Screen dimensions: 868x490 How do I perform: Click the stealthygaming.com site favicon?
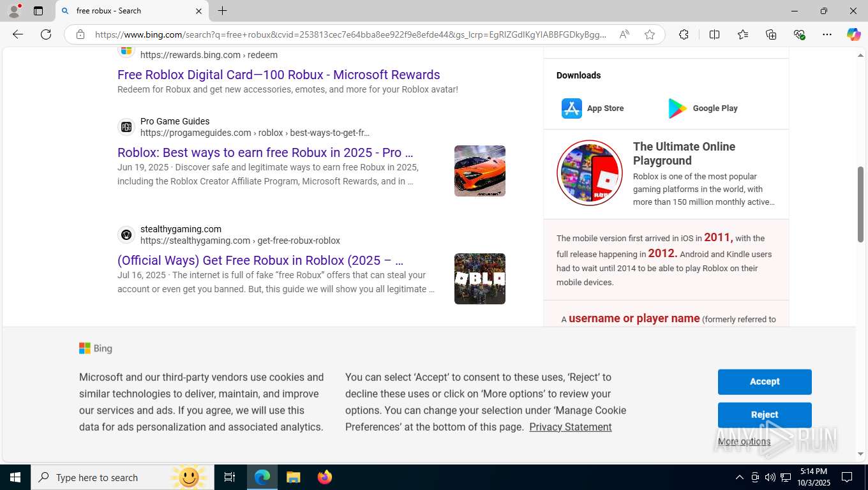126,235
